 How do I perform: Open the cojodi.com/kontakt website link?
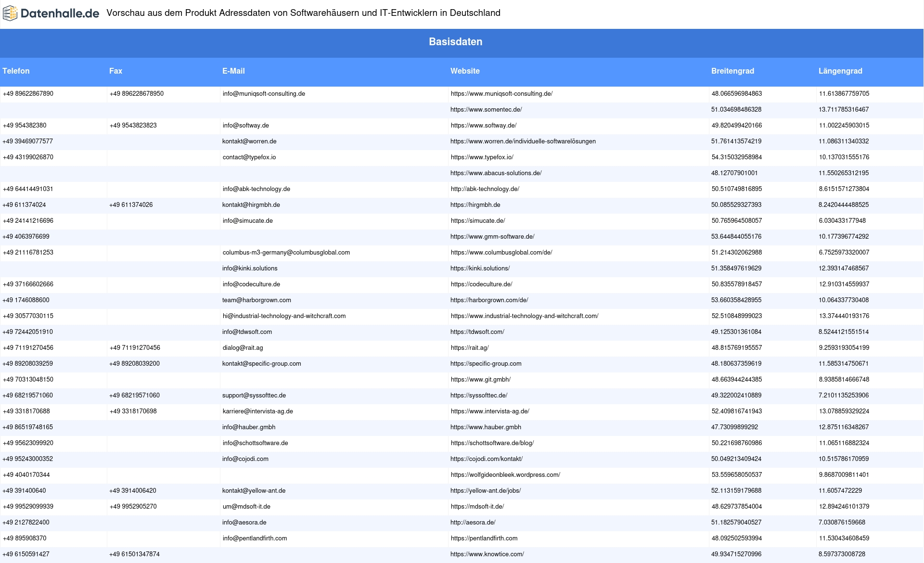point(487,459)
